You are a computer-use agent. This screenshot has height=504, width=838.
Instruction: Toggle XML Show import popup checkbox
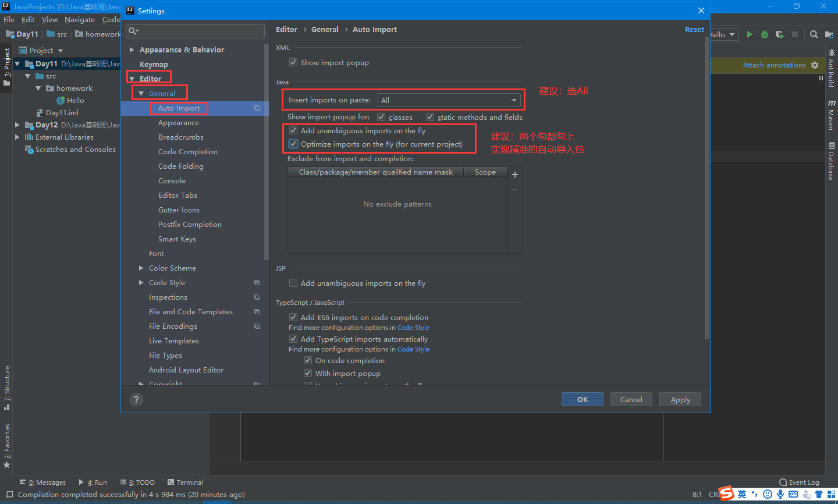[293, 62]
